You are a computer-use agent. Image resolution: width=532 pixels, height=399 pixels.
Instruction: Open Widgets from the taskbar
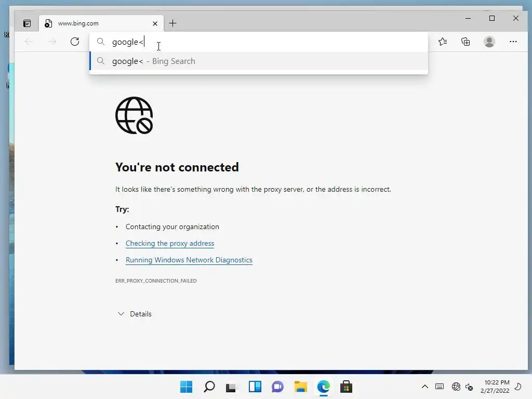click(255, 387)
